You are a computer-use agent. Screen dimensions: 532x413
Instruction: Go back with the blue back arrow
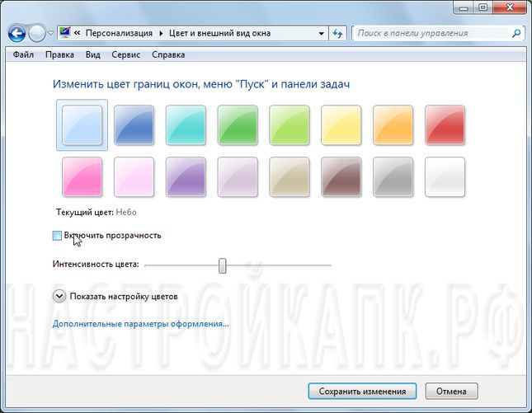coord(17,34)
